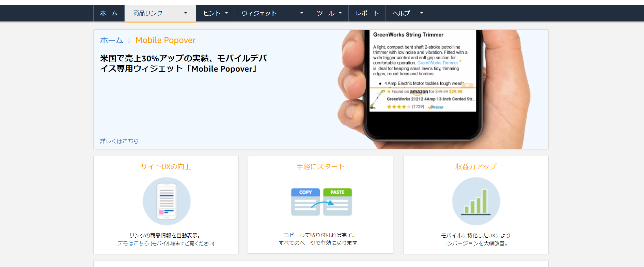Open the レポート menu item

click(x=367, y=13)
